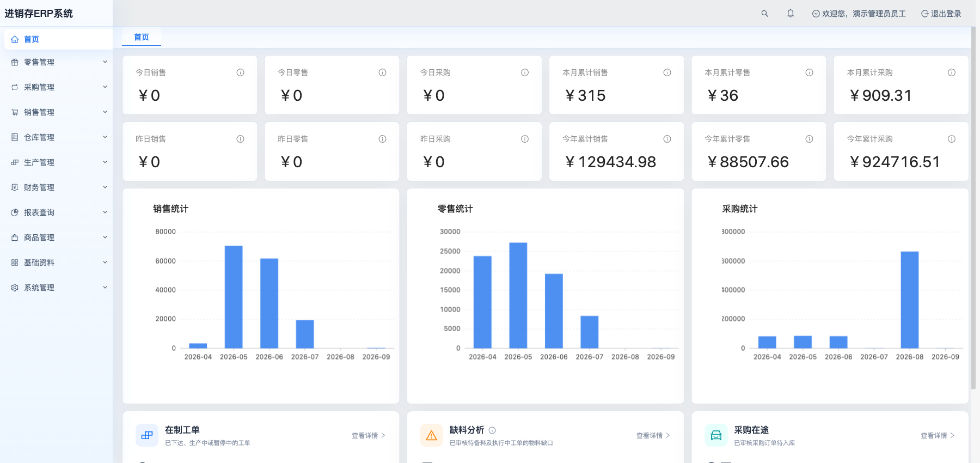
Task: Expand 系统管理 menu chevron
Action: point(105,288)
